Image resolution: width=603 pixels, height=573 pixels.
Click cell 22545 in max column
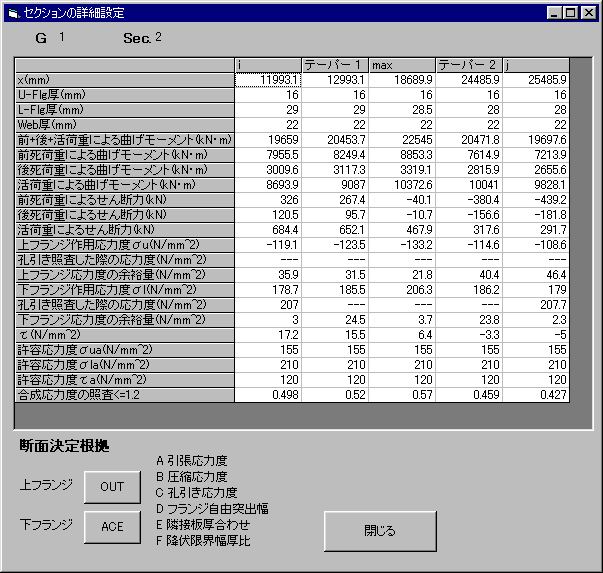pos(402,140)
